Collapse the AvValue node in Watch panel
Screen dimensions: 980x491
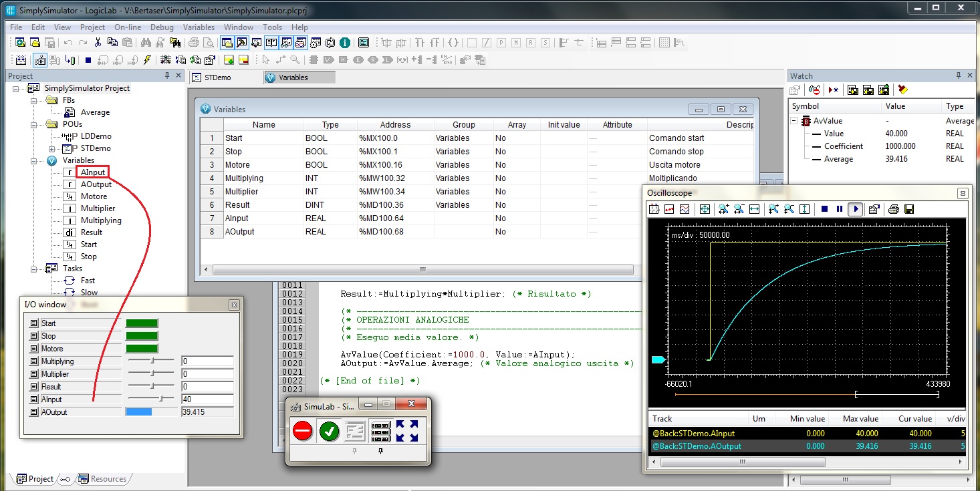(795, 121)
